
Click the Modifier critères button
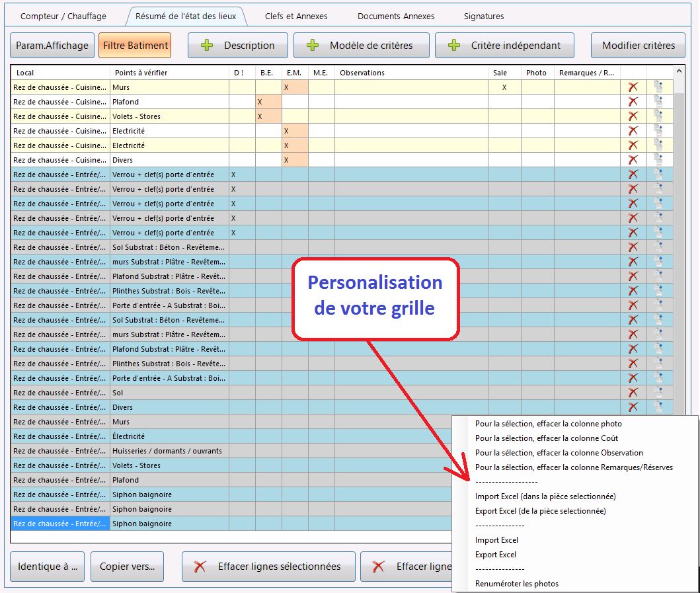(638, 45)
